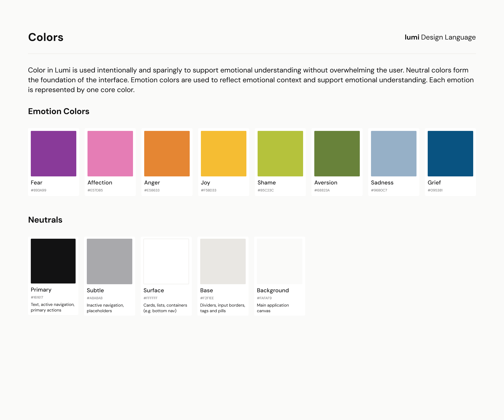Select the lime Shame color swatch

click(x=280, y=153)
